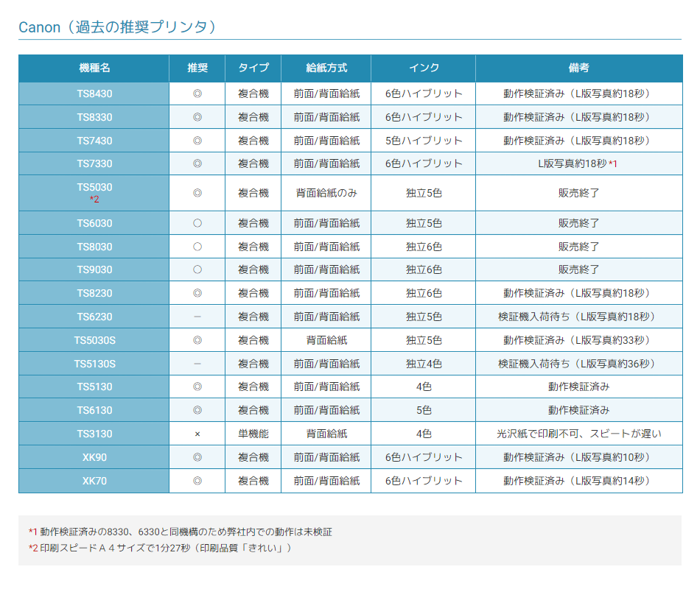This screenshot has width=700, height=589.
Task: Click the 機種名 column header
Action: coord(94,68)
